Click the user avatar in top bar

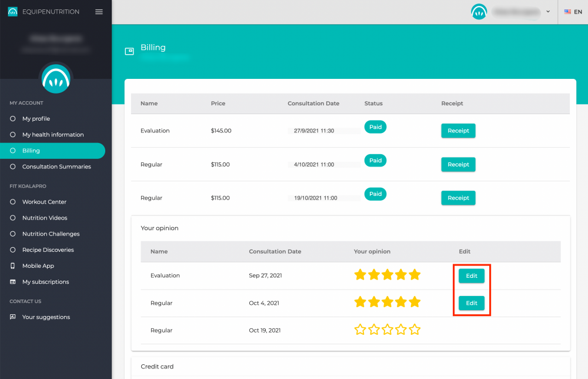(x=479, y=12)
